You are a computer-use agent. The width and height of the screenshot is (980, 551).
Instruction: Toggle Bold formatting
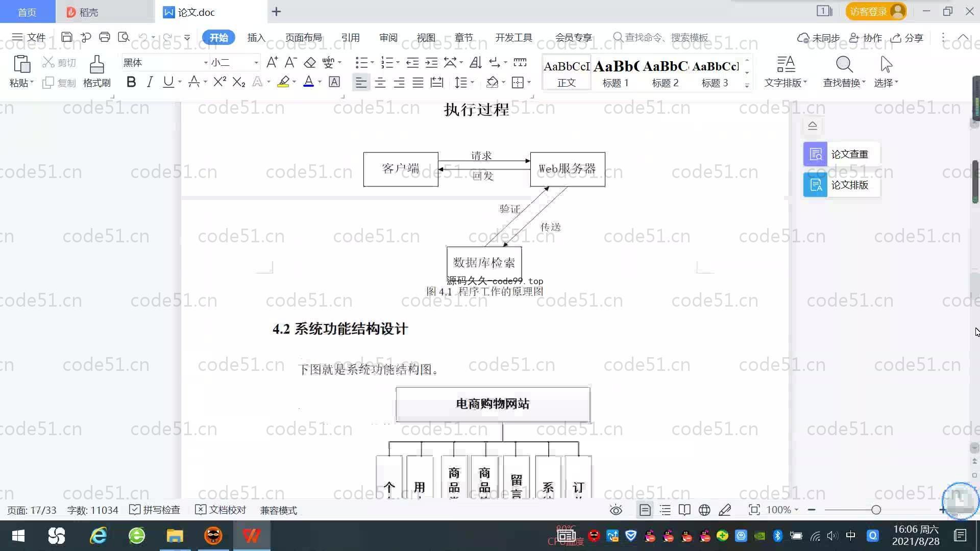pyautogui.click(x=131, y=82)
